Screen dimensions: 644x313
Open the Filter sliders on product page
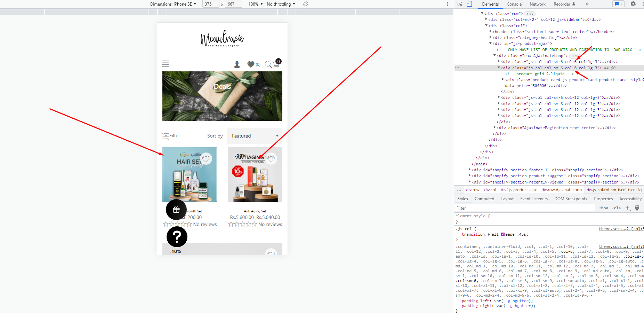(x=166, y=136)
